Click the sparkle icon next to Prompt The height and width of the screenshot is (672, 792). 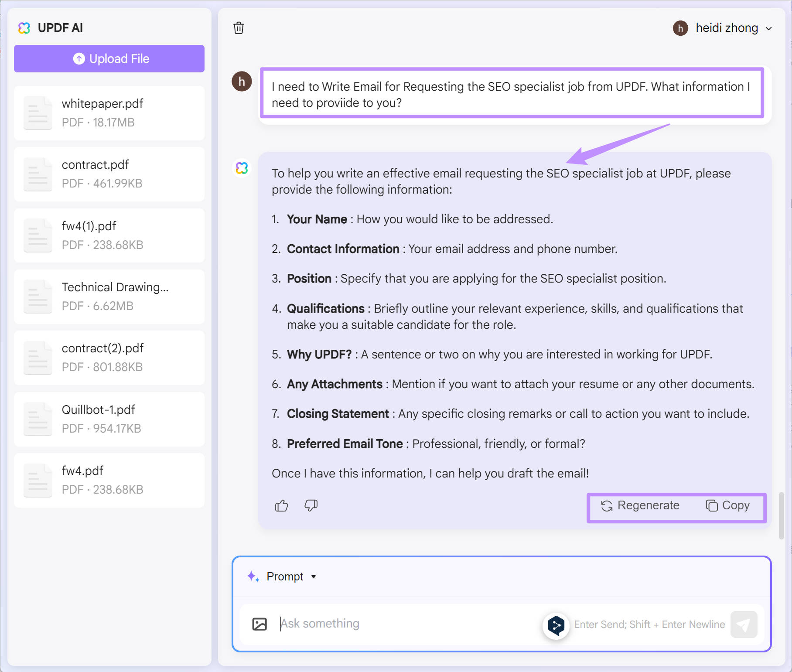click(x=252, y=576)
